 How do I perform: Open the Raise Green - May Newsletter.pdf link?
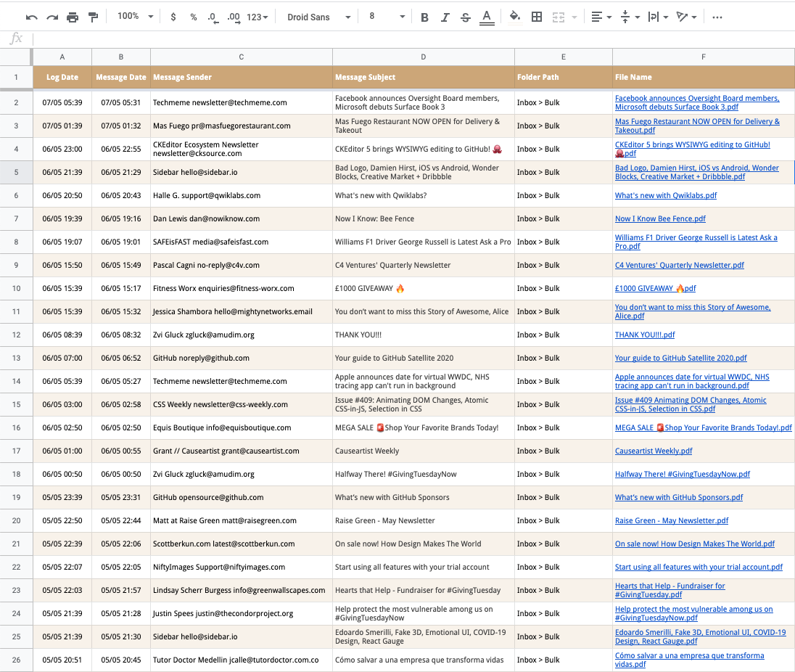(672, 521)
